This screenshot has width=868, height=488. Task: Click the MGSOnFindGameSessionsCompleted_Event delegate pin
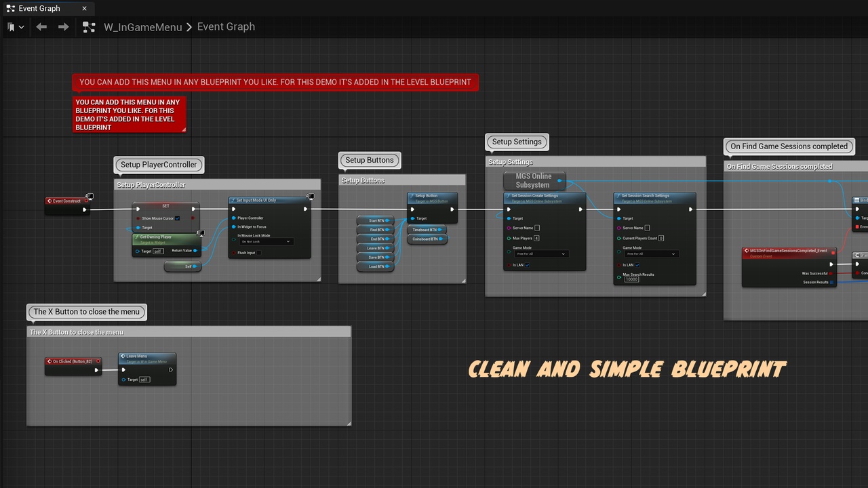coord(833,252)
